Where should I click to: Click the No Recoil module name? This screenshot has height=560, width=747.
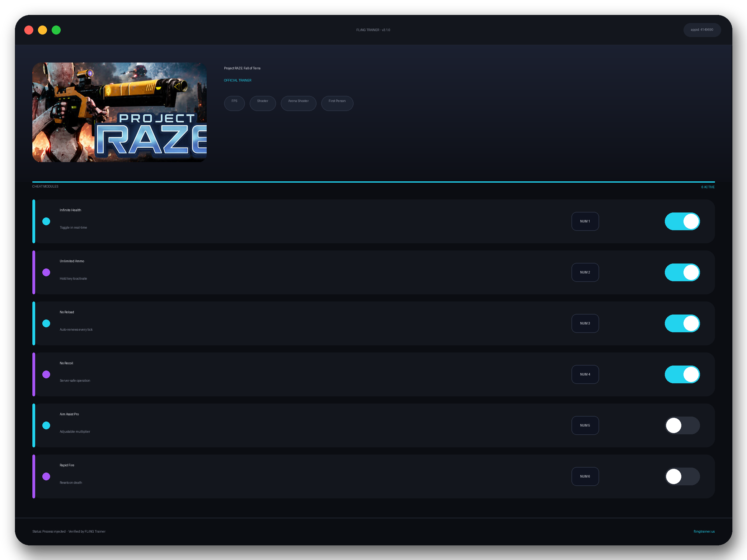click(x=66, y=363)
